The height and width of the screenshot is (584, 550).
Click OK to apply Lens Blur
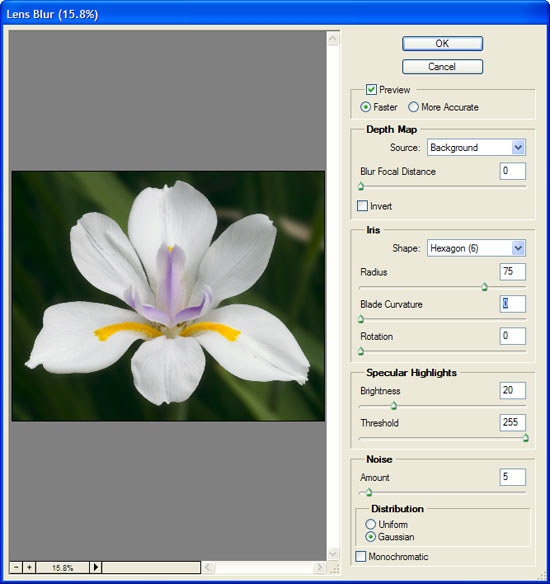pyautogui.click(x=442, y=44)
